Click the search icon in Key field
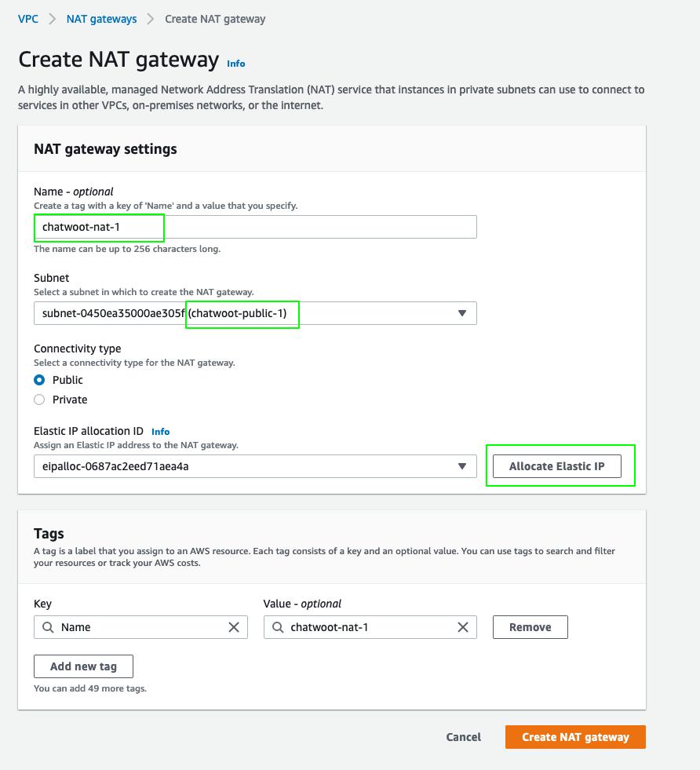Image resolution: width=700 pixels, height=770 pixels. point(49,627)
